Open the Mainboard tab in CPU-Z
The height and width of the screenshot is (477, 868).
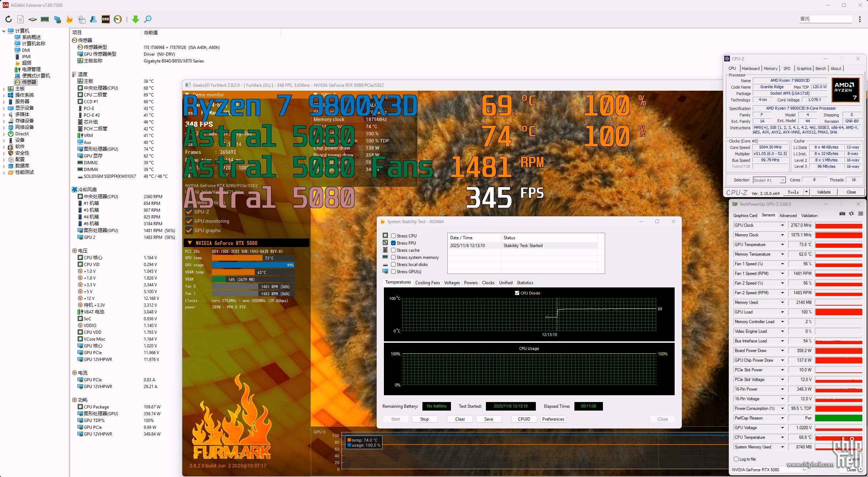coord(751,69)
